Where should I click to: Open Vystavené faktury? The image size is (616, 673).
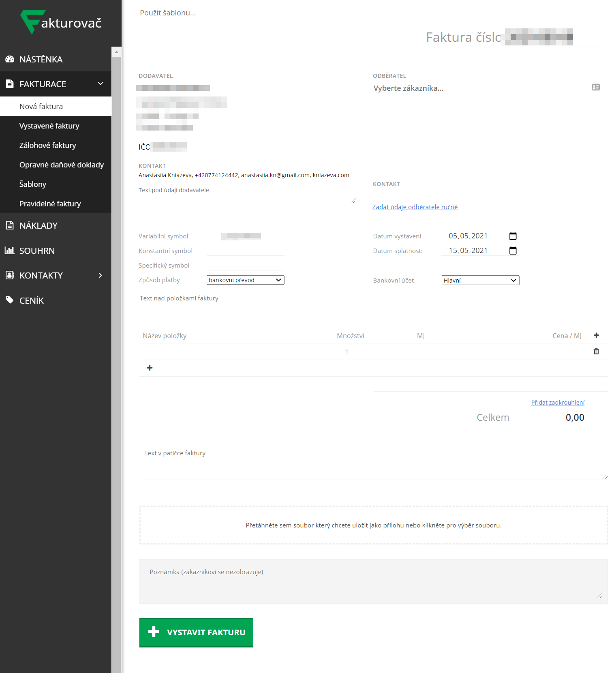pos(56,126)
